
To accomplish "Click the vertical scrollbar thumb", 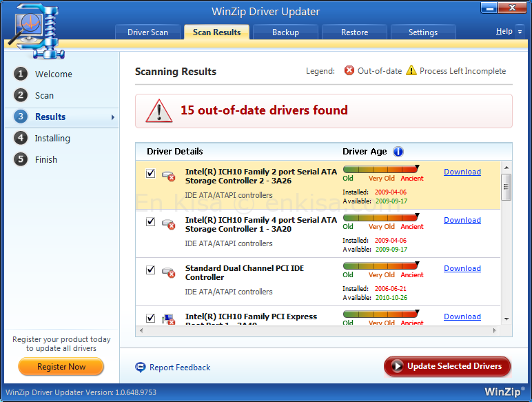I will [507, 187].
